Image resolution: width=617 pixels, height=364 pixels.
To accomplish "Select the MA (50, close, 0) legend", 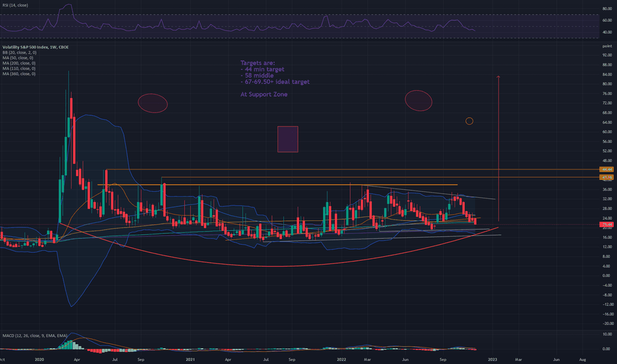I will [x=18, y=58].
